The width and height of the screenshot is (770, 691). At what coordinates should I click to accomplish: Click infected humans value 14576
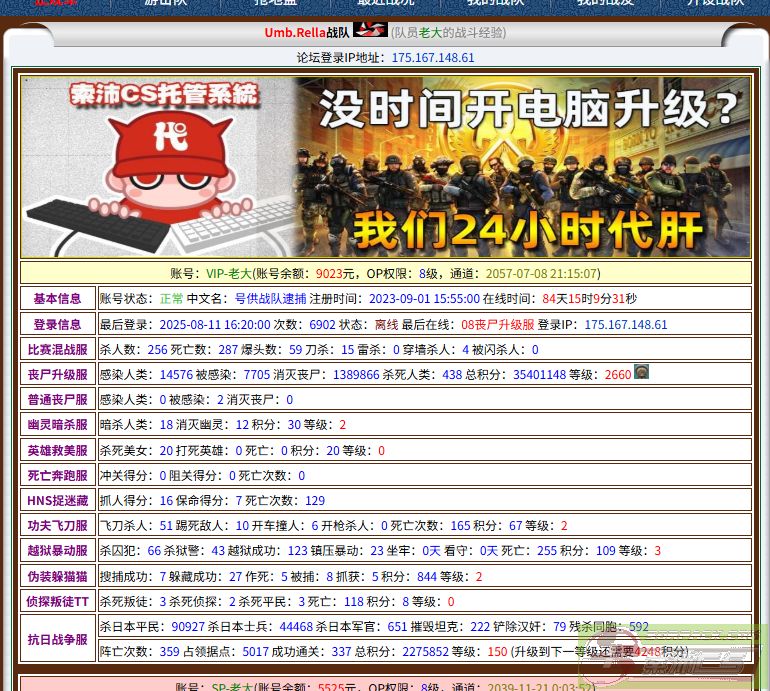click(176, 375)
